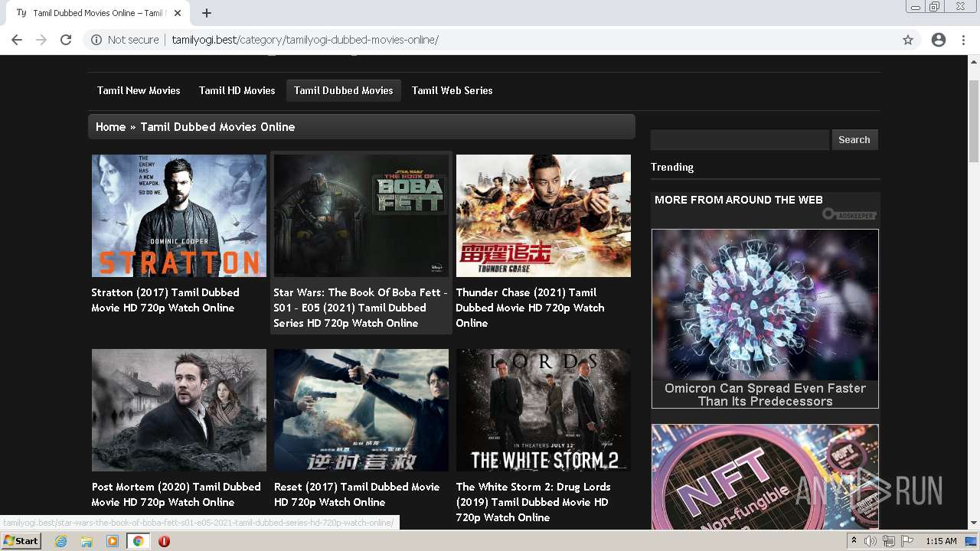This screenshot has width=980, height=551.
Task: Reload the current page
Action: point(66,40)
